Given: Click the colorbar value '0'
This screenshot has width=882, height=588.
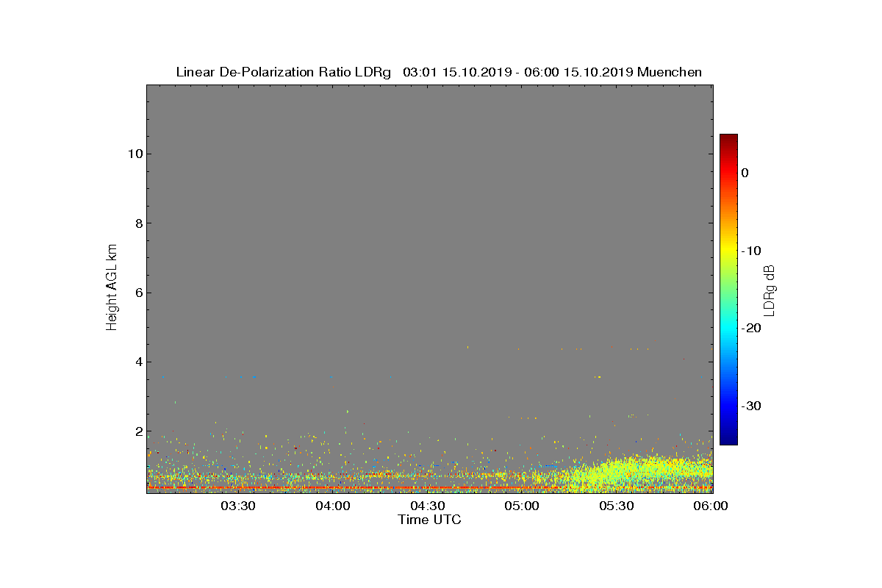Looking at the screenshot, I should [745, 173].
